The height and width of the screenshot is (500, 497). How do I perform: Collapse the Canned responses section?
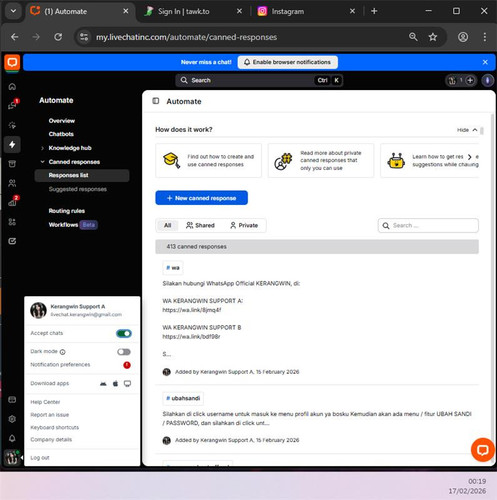42,162
